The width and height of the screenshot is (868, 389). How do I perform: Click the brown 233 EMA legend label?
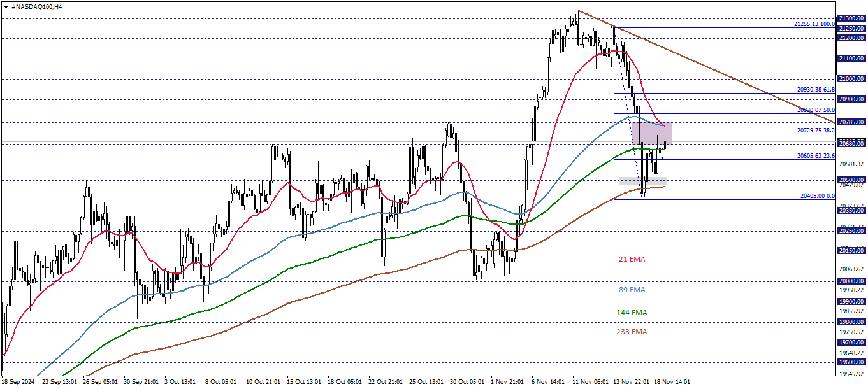click(x=632, y=332)
